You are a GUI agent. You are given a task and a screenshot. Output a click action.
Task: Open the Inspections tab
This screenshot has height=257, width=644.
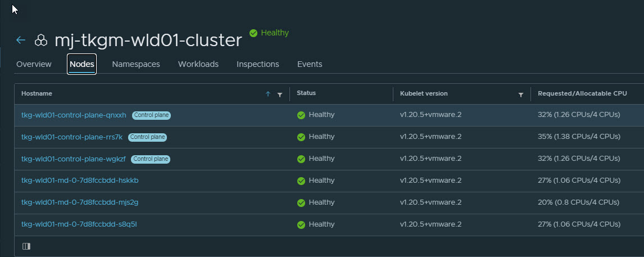tap(257, 64)
